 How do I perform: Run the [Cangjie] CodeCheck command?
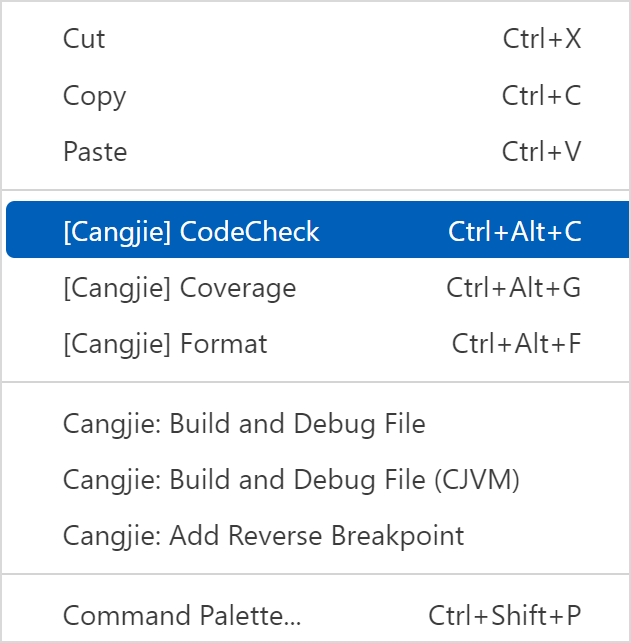(191, 232)
